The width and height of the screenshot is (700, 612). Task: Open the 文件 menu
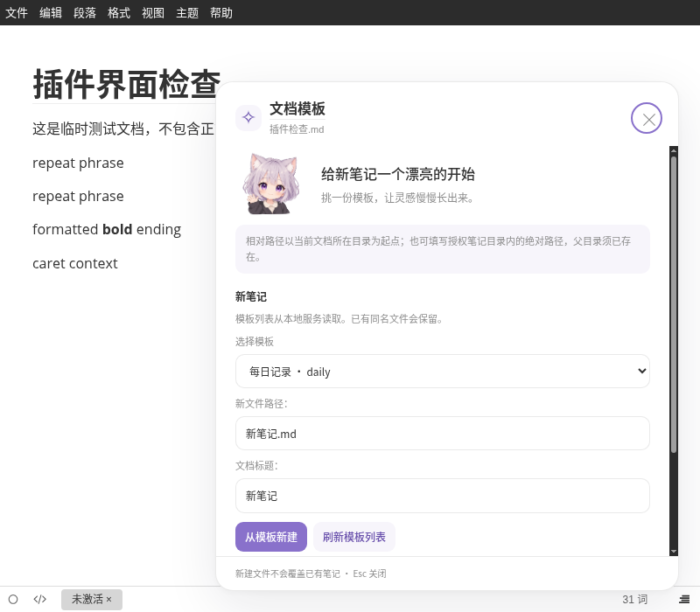click(17, 12)
